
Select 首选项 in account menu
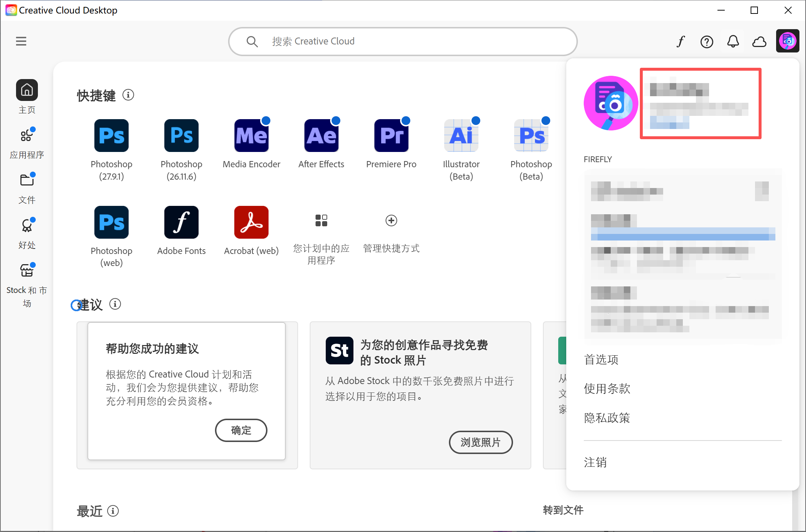(x=601, y=360)
